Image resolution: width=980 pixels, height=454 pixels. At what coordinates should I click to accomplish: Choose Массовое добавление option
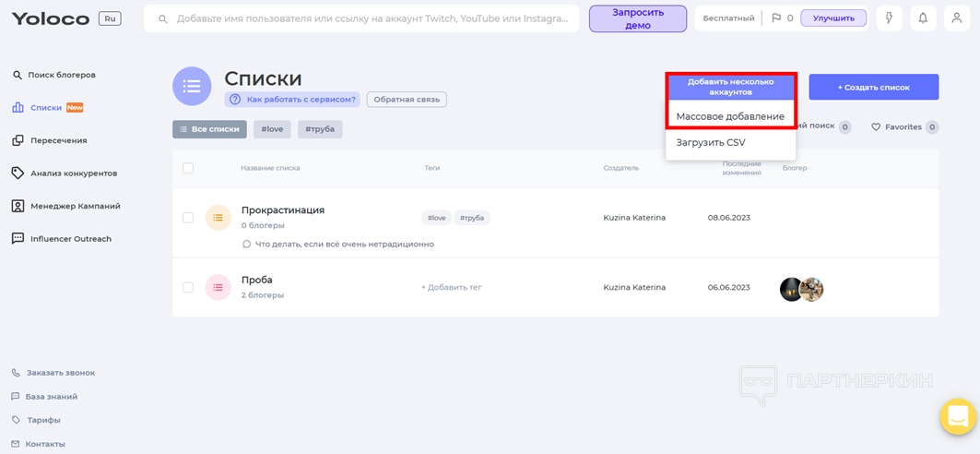tap(730, 116)
